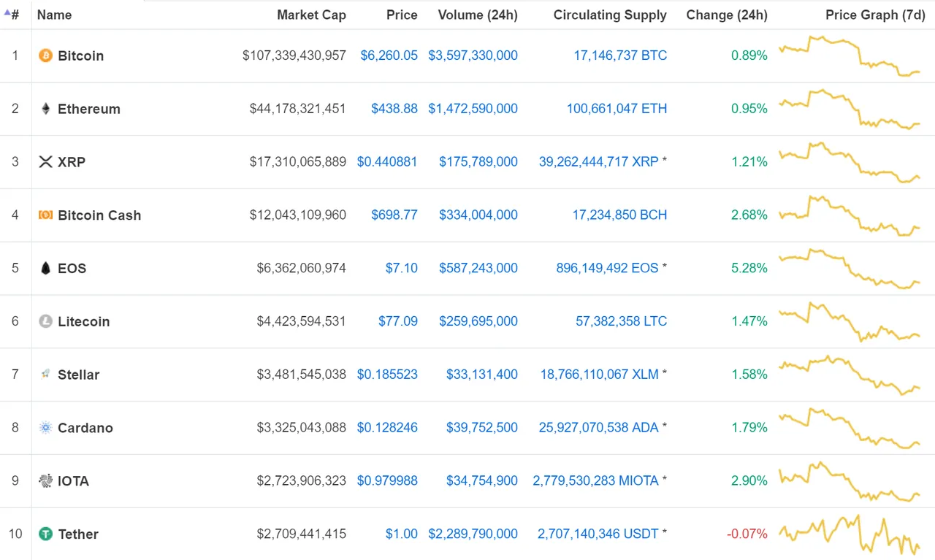Open the EOS name link
935x560 pixels.
tap(72, 269)
